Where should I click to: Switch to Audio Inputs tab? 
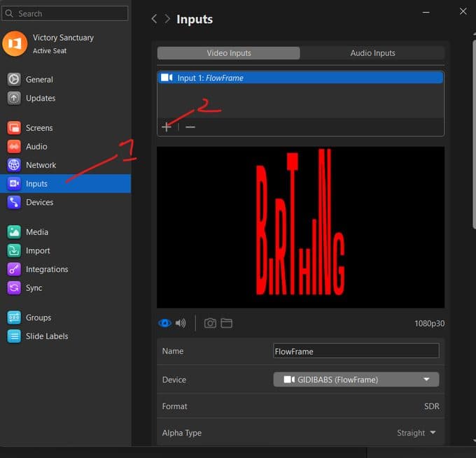click(372, 53)
